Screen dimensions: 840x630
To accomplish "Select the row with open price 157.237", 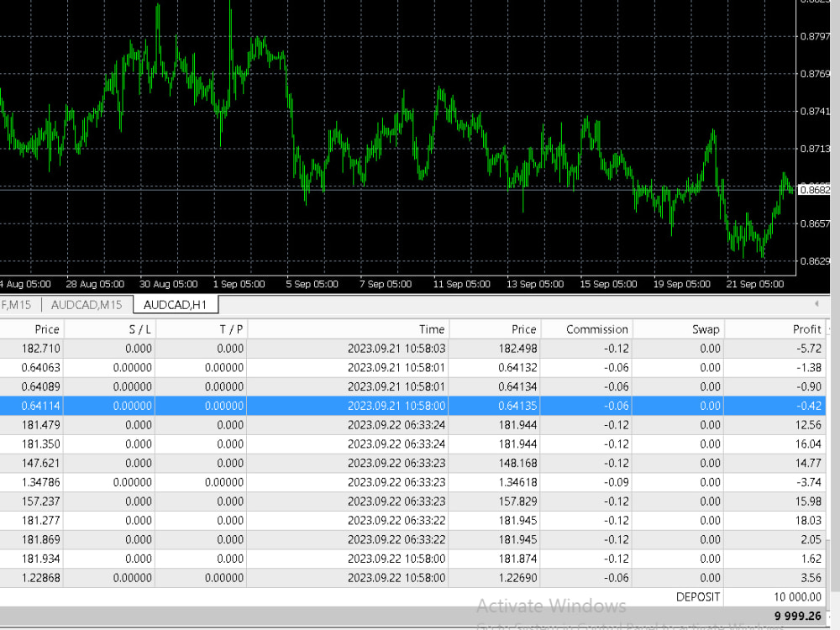I will pos(412,501).
